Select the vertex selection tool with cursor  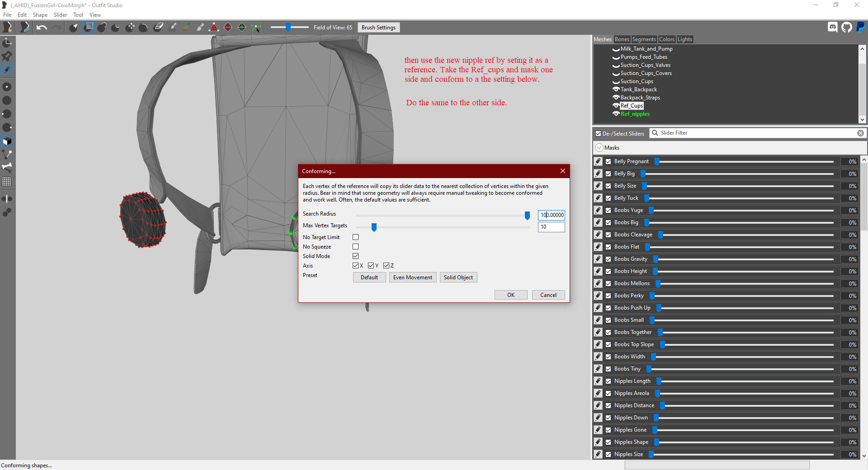[256, 28]
